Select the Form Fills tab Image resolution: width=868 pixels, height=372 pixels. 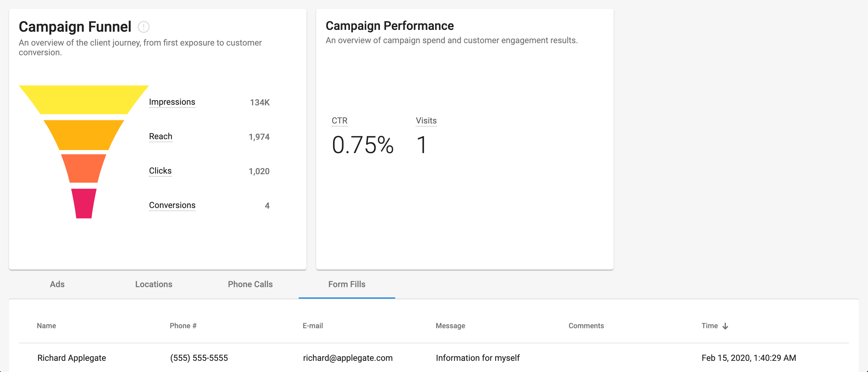pos(347,284)
